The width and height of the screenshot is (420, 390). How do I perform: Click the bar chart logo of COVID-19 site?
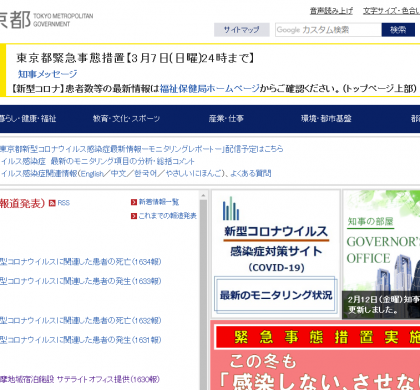click(231, 208)
